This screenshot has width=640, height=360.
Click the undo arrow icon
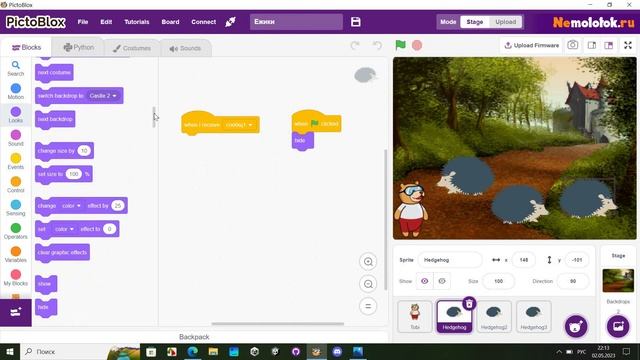(x=378, y=45)
